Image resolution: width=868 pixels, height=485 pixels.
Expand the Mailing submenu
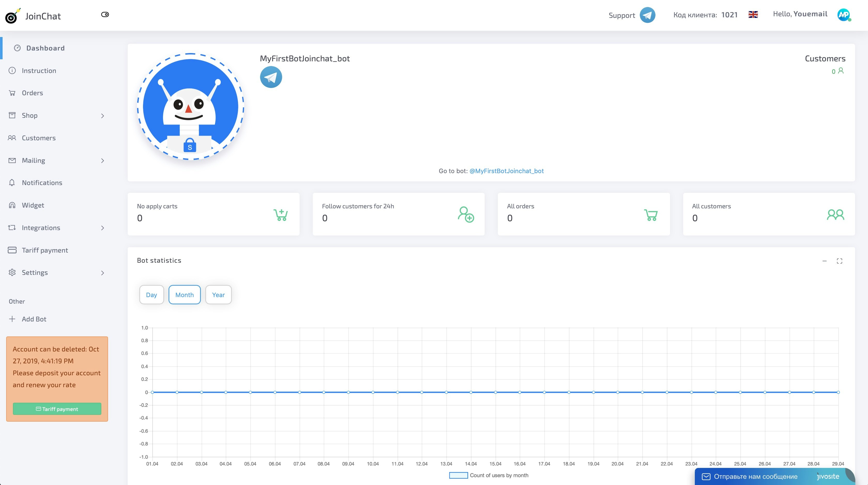[102, 160]
